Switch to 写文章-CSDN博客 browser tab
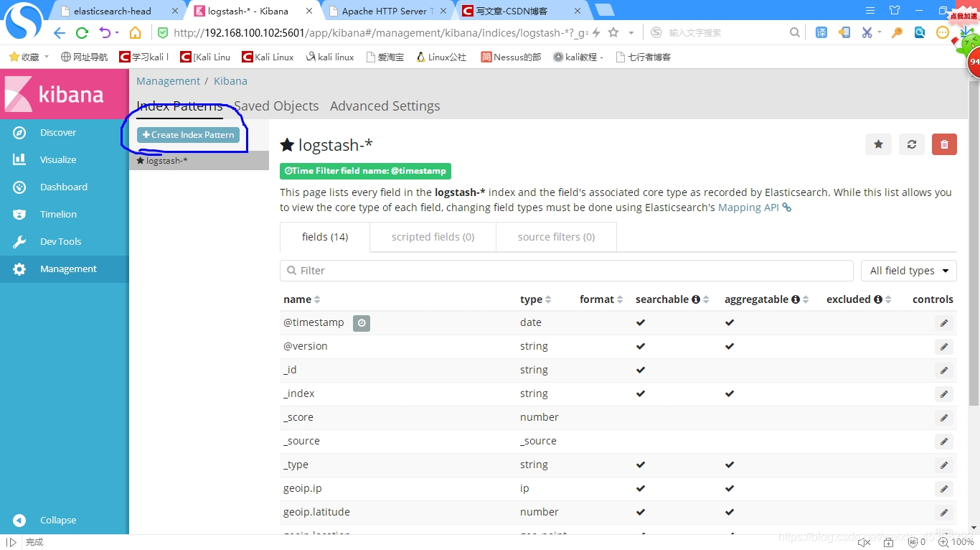Image resolution: width=980 pixels, height=550 pixels. [521, 11]
